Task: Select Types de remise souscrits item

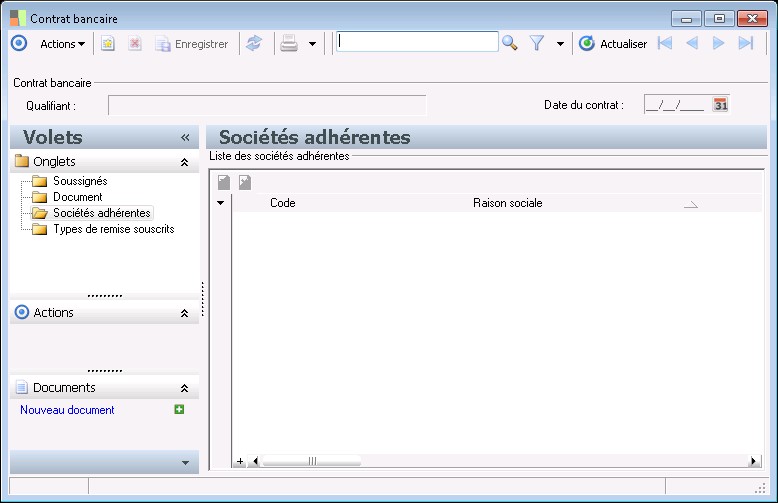Action: coord(114,229)
